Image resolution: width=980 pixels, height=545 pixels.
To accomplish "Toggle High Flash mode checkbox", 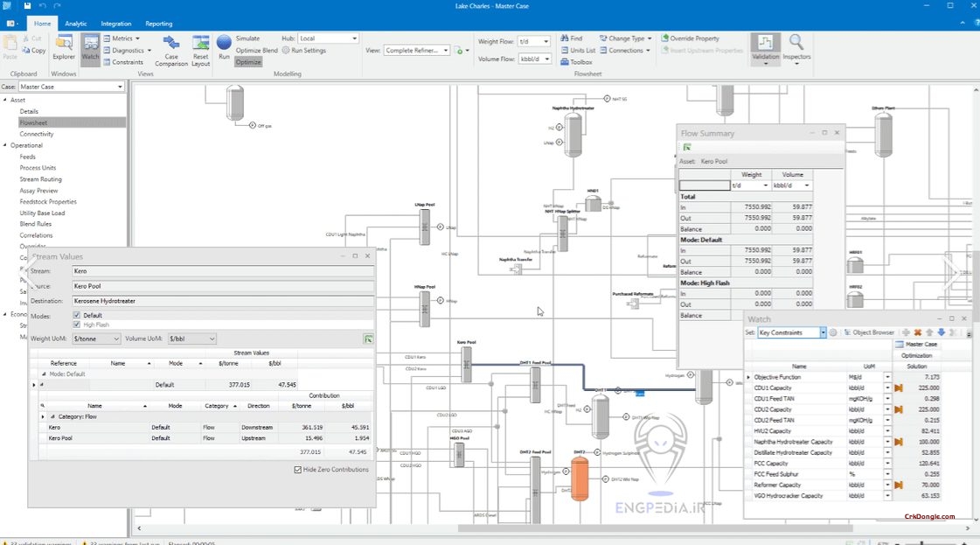I will point(77,325).
